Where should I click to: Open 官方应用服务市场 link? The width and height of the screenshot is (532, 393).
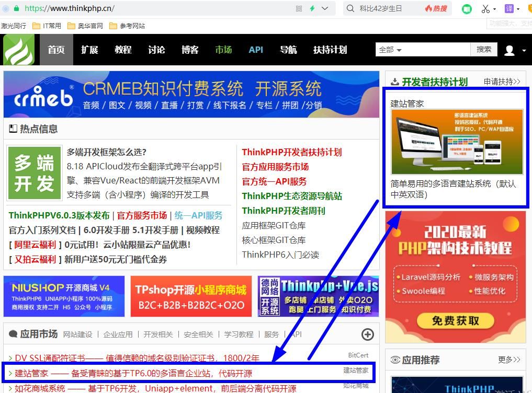[x=275, y=167]
